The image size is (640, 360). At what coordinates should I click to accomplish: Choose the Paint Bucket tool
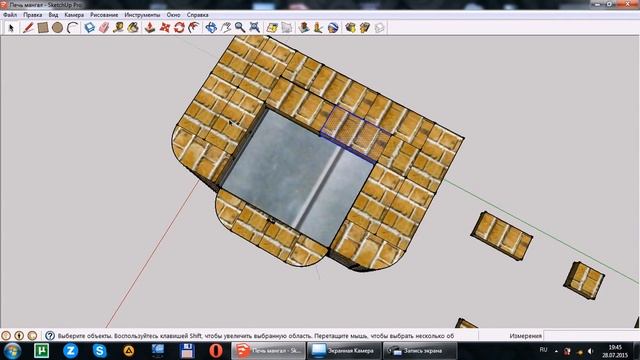tap(133, 28)
